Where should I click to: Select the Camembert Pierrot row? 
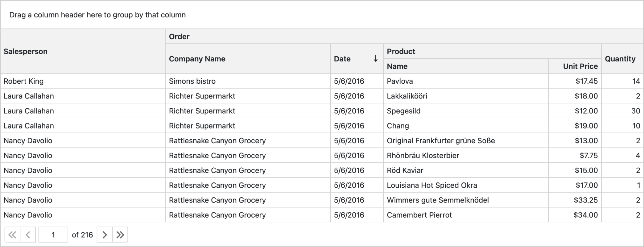click(419, 215)
